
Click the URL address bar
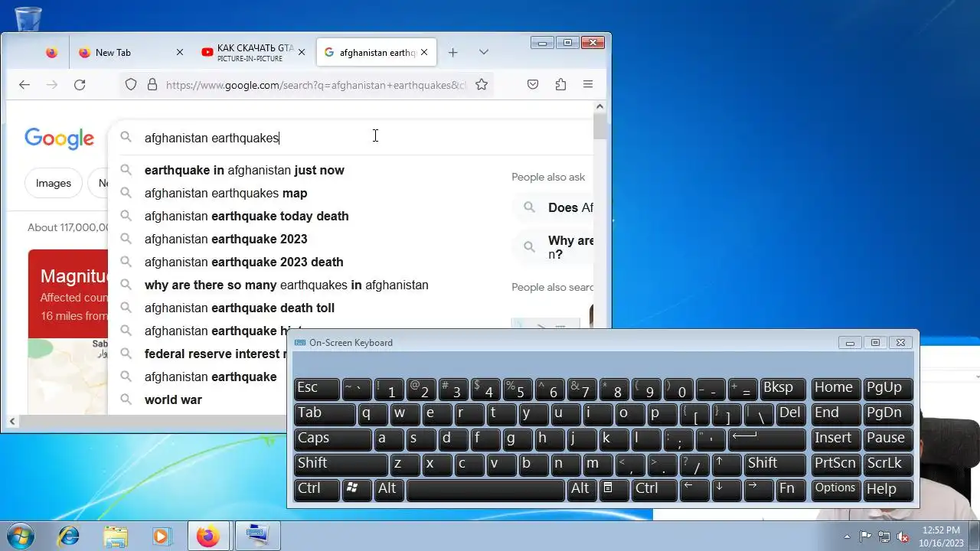(315, 85)
